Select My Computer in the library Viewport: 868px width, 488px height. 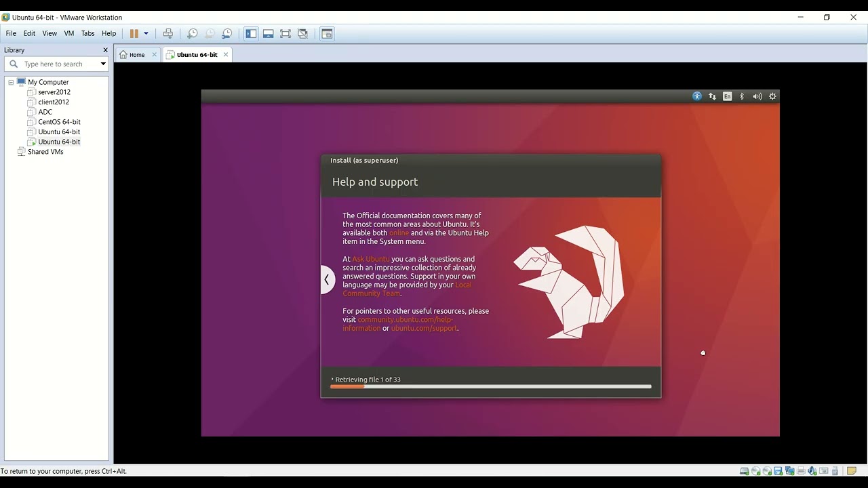(48, 82)
